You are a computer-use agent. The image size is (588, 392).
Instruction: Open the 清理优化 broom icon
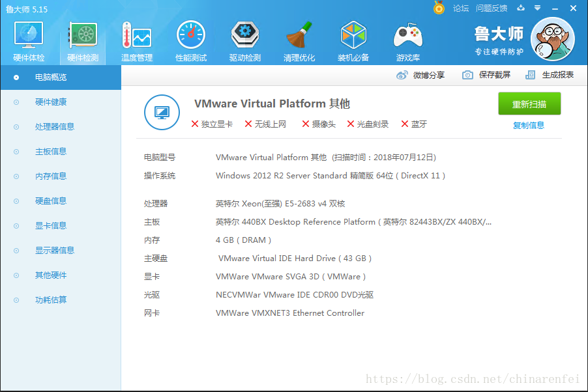point(299,35)
